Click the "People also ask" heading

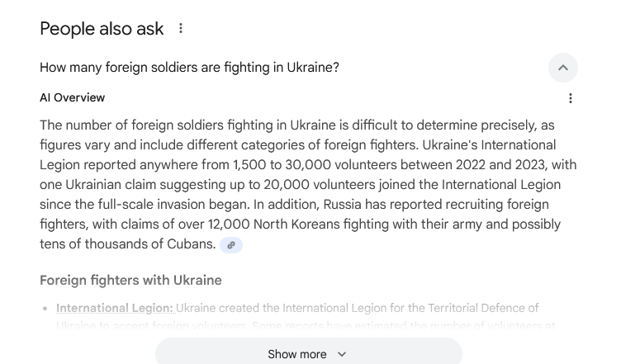click(x=102, y=28)
